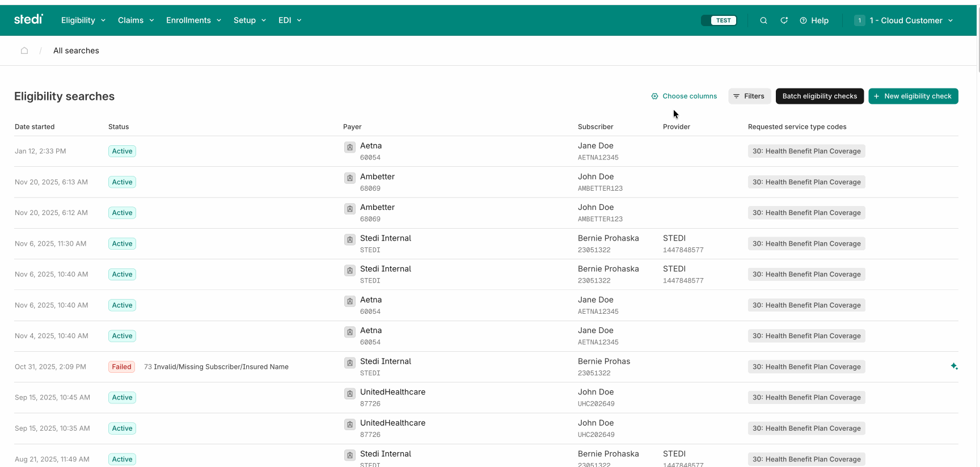Viewport: 980px width, 467px height.
Task: Expand the Setup menu
Action: (250, 20)
